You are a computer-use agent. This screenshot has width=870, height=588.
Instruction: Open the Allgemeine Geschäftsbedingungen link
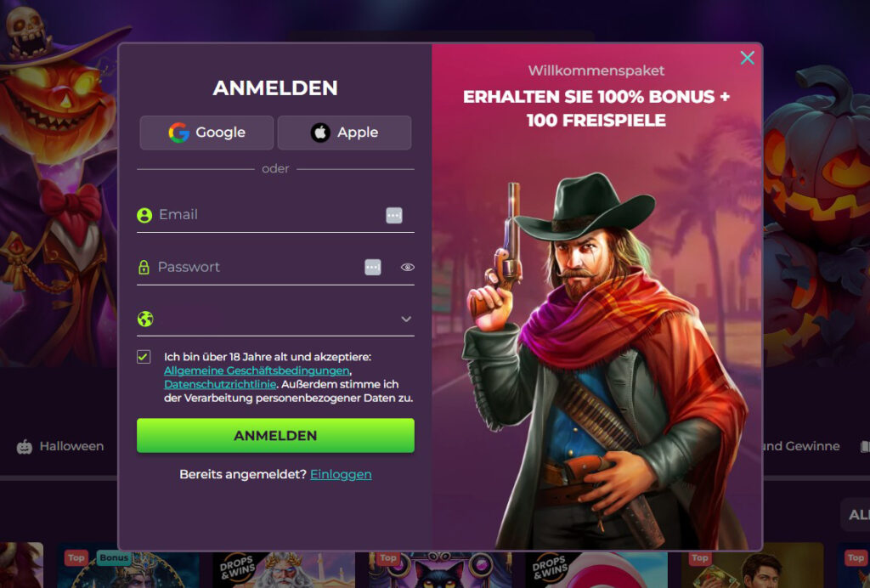tap(257, 370)
